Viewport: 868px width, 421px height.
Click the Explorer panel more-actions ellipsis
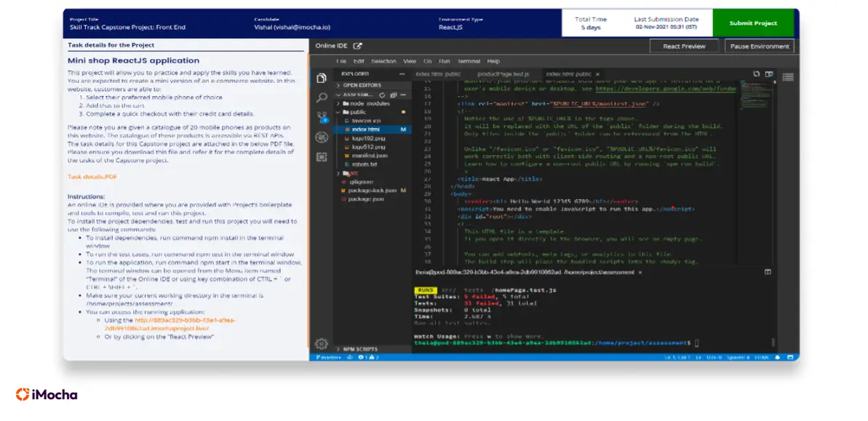(402, 74)
